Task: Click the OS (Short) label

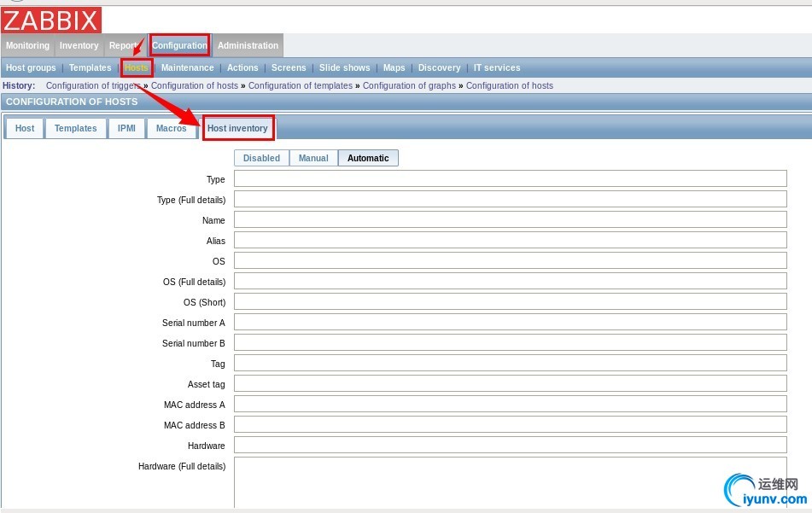Action: [204, 302]
